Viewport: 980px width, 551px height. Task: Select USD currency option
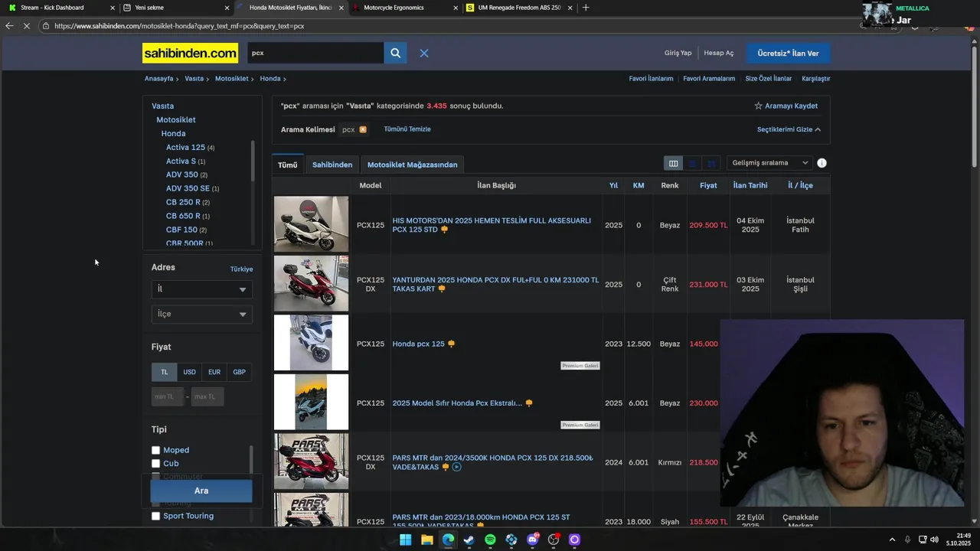[x=189, y=372]
